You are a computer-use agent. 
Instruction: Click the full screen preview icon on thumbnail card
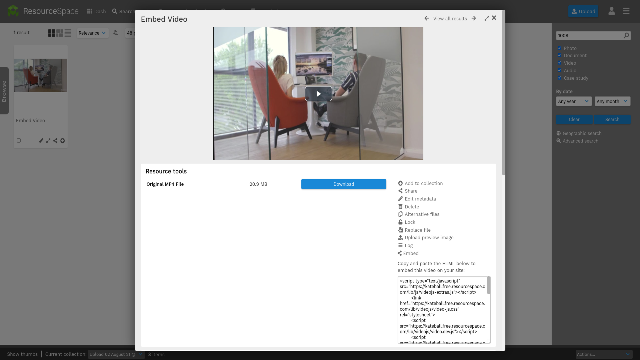point(48,140)
